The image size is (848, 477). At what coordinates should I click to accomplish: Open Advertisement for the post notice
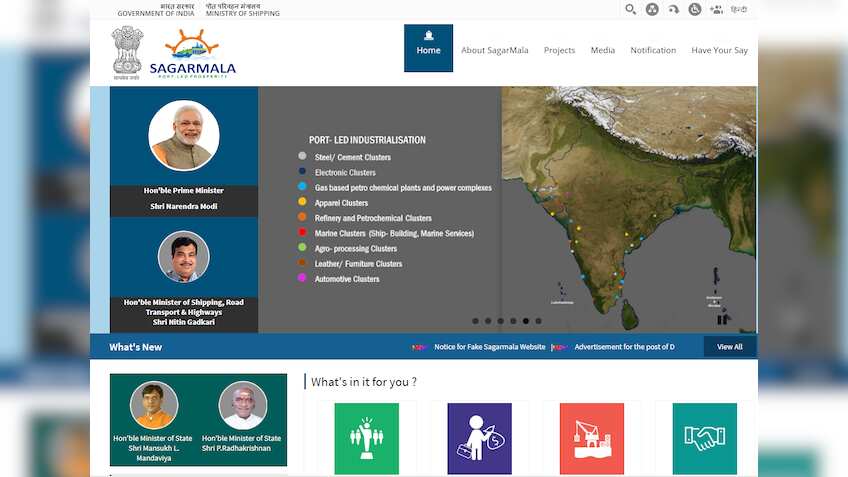click(625, 347)
